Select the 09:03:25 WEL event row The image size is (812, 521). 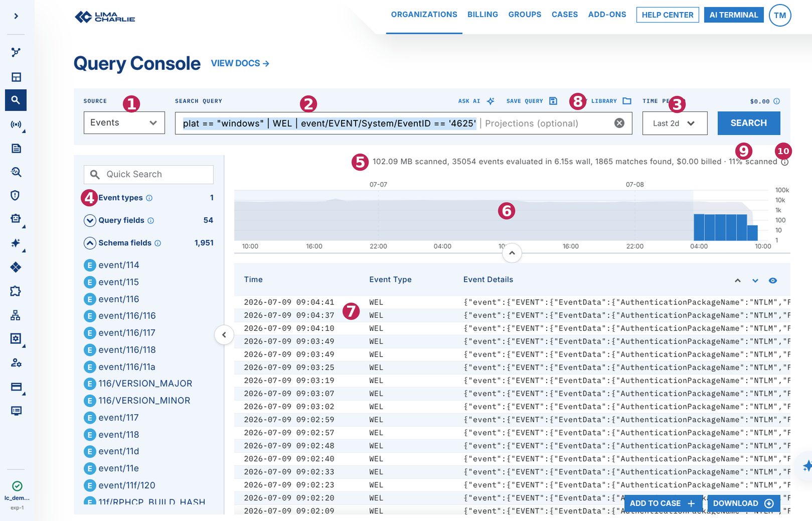point(512,367)
